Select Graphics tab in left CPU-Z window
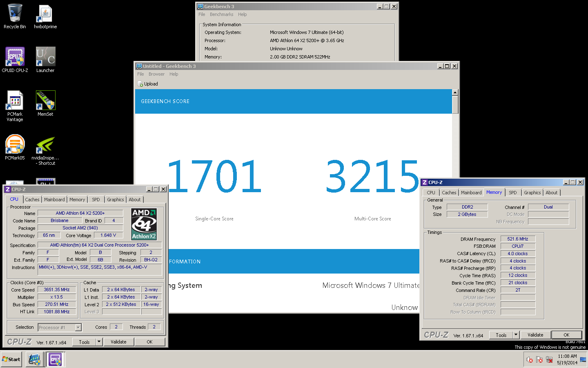This screenshot has width=588, height=368. coord(116,200)
